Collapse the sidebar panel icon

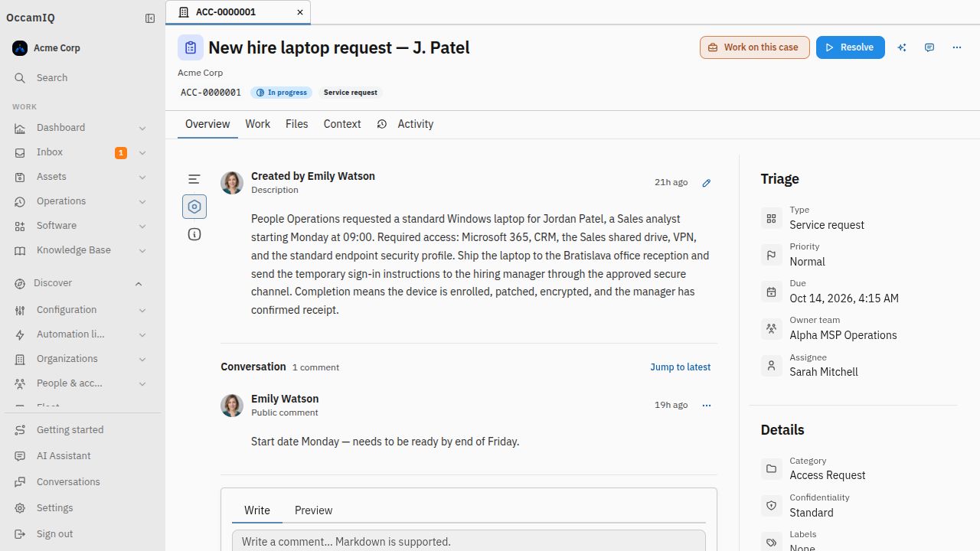pos(150,18)
